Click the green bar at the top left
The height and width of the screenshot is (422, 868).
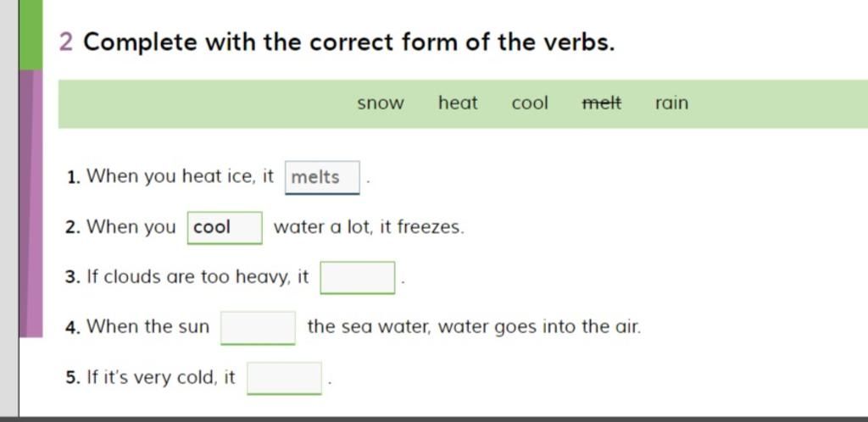pos(31,34)
